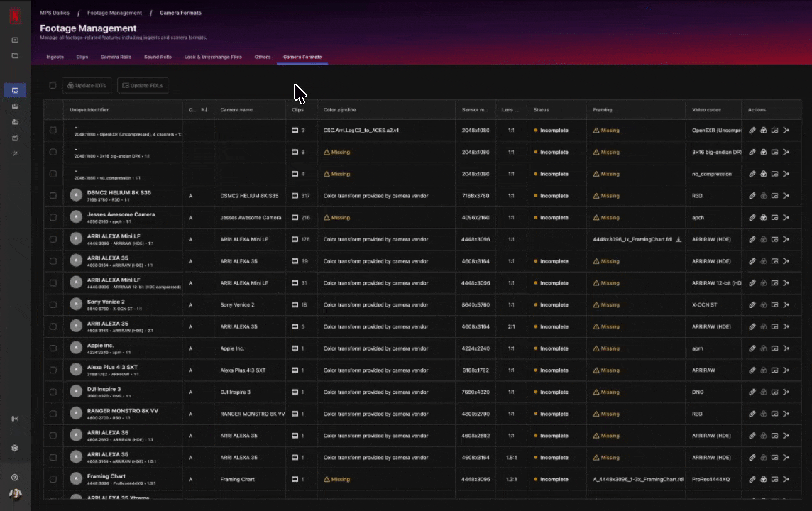Switch to the Camera Rolls tab
The width and height of the screenshot is (812, 511).
[x=116, y=57]
